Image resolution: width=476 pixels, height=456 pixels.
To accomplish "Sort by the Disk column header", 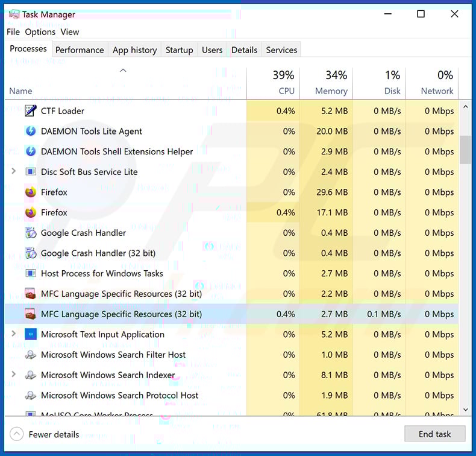I will (379, 83).
